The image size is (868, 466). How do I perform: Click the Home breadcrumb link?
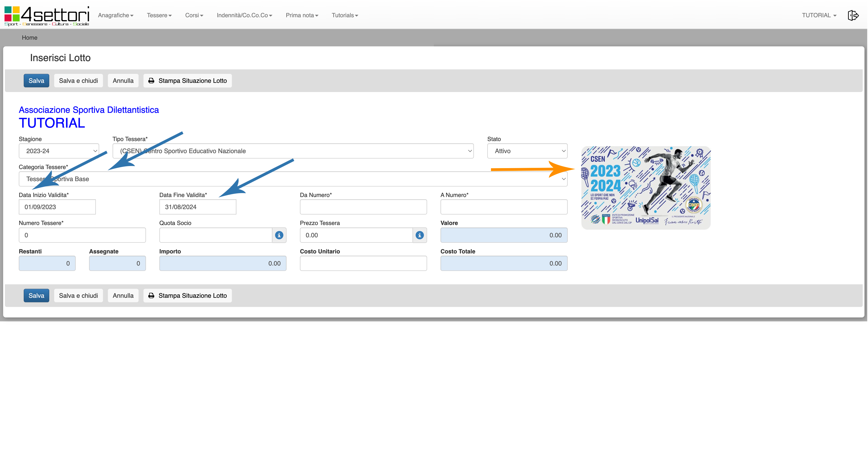click(x=30, y=38)
